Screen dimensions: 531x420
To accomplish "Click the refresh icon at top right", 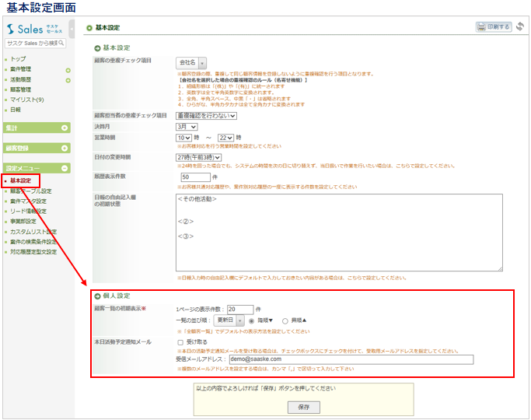I will click(x=520, y=27).
